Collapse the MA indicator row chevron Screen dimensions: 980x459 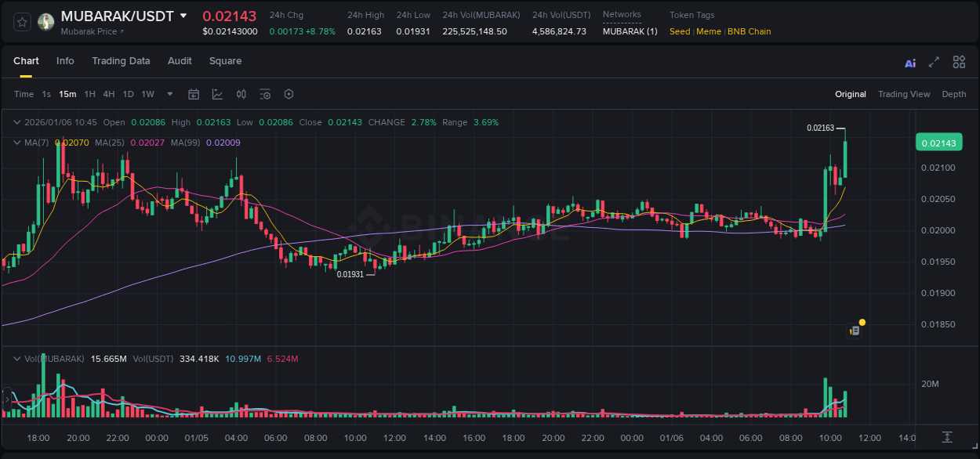pos(16,143)
